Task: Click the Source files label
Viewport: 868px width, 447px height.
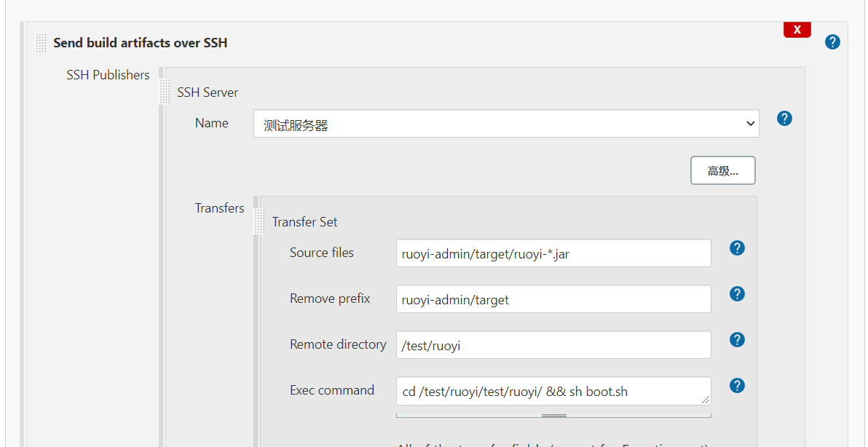Action: pyautogui.click(x=322, y=253)
